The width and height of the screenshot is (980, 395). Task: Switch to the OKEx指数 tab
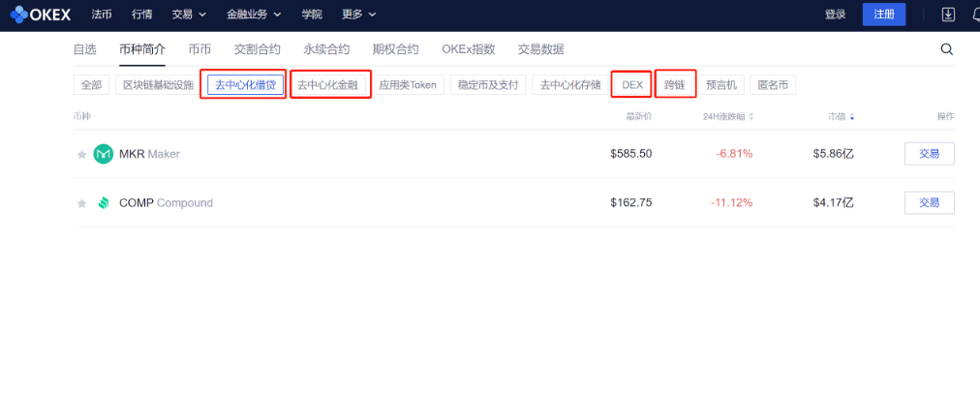pyautogui.click(x=468, y=49)
